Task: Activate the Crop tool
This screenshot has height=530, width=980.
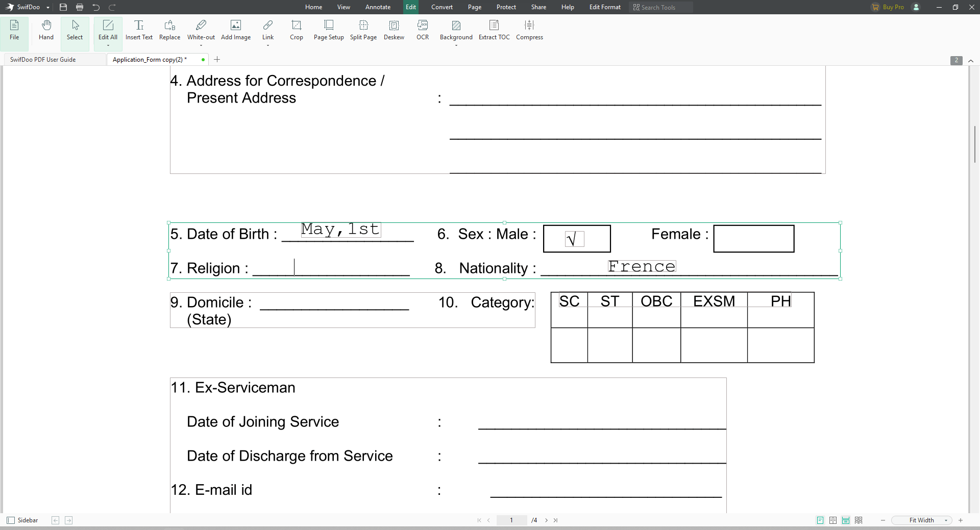Action: pos(296,31)
